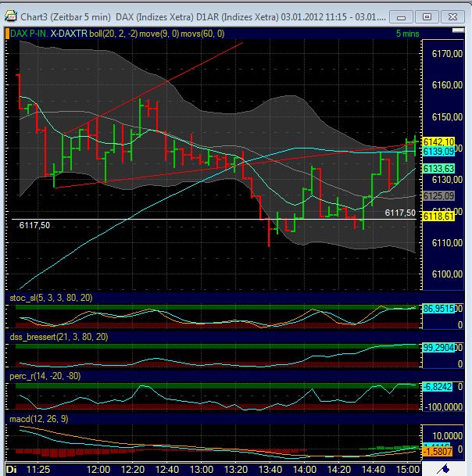The image size is (472, 476).
Task: Click the 14:40 time axis label
Action: click(x=374, y=470)
